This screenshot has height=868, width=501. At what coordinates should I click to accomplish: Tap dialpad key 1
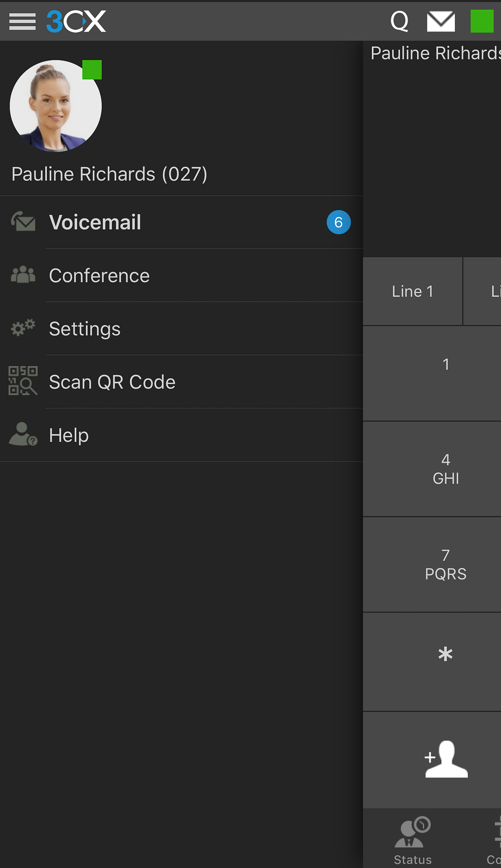pyautogui.click(x=432, y=374)
